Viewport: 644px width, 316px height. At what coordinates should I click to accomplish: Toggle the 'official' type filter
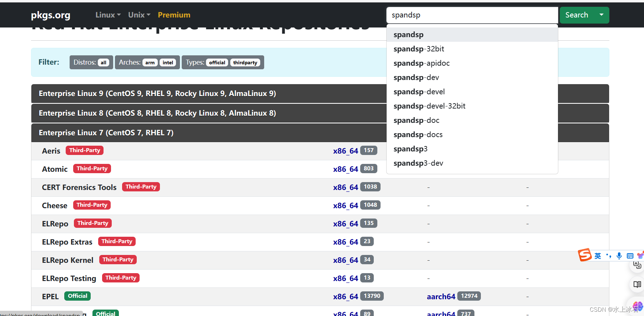217,62
